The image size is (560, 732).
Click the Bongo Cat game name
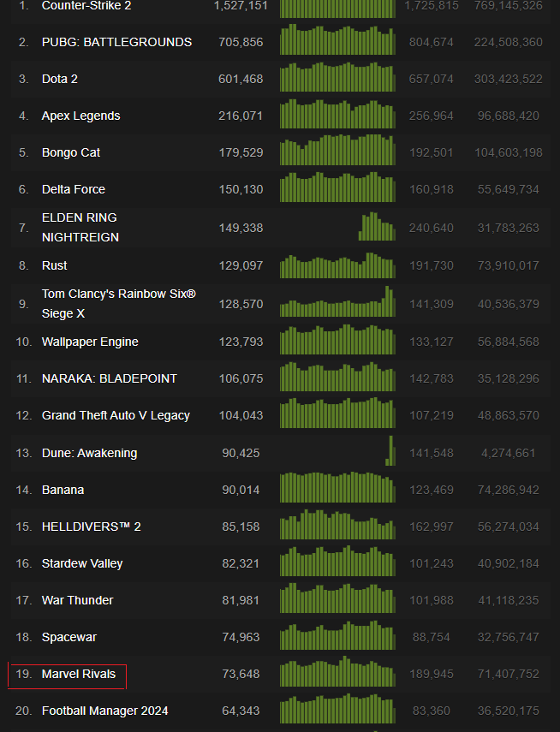tap(71, 152)
